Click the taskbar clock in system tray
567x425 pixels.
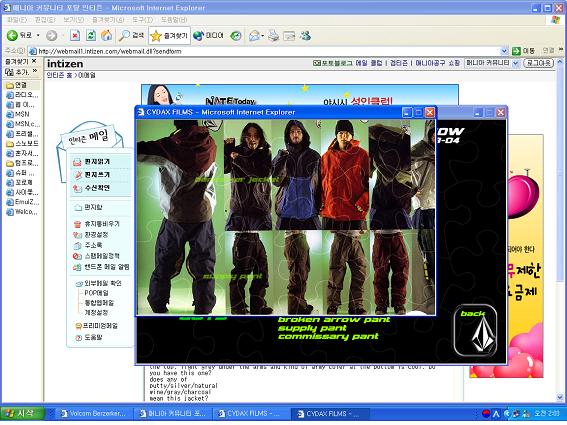pyautogui.click(x=547, y=413)
